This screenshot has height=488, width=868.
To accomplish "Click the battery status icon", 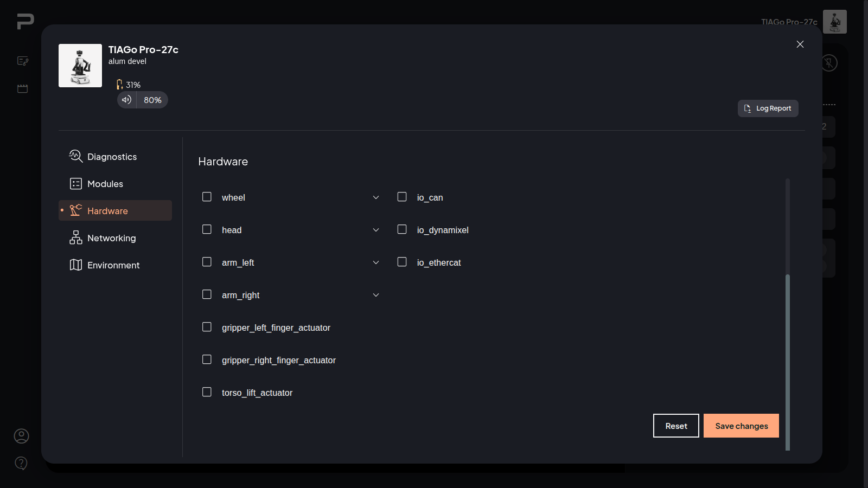I will [119, 85].
